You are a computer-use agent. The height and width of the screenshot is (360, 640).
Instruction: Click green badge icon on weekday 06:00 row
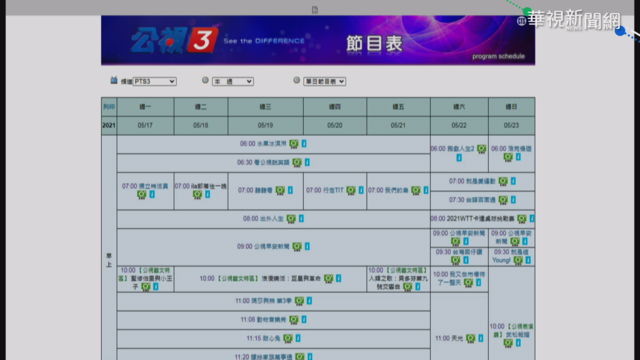click(x=294, y=144)
